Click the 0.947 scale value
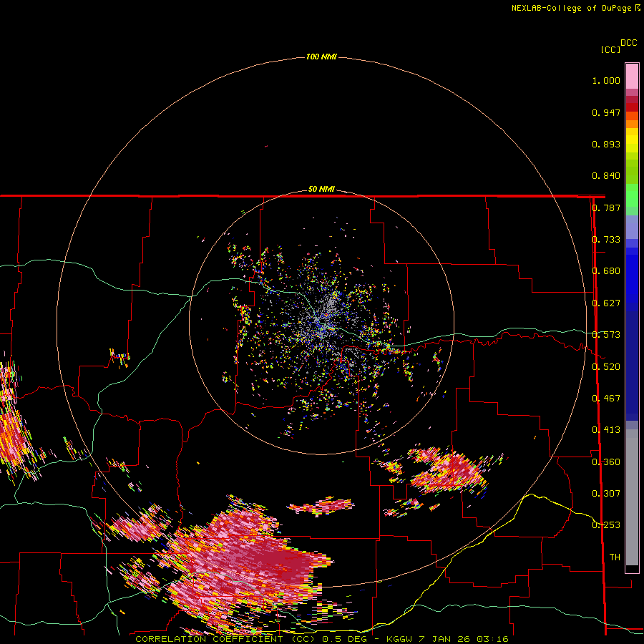This screenshot has width=644, height=644. 606,112
